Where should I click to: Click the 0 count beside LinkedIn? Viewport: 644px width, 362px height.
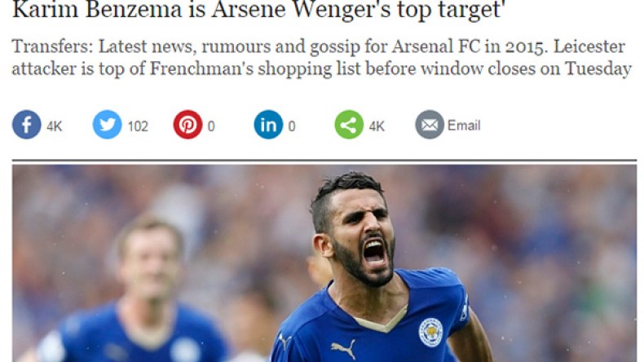(292, 126)
